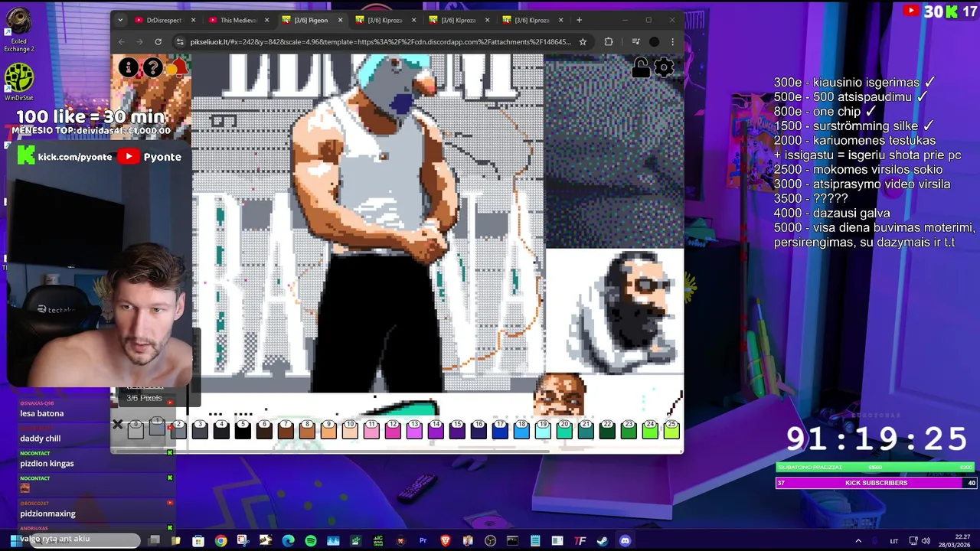The width and height of the screenshot is (980, 551).
Task: Open the Exiled Exchange 2 desktop shortcut
Action: [x=19, y=31]
